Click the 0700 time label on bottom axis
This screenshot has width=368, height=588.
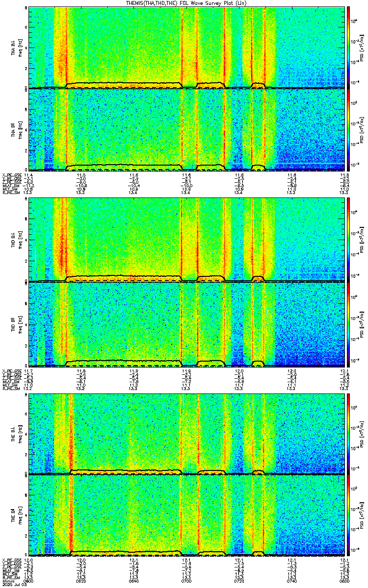[x=186, y=580]
